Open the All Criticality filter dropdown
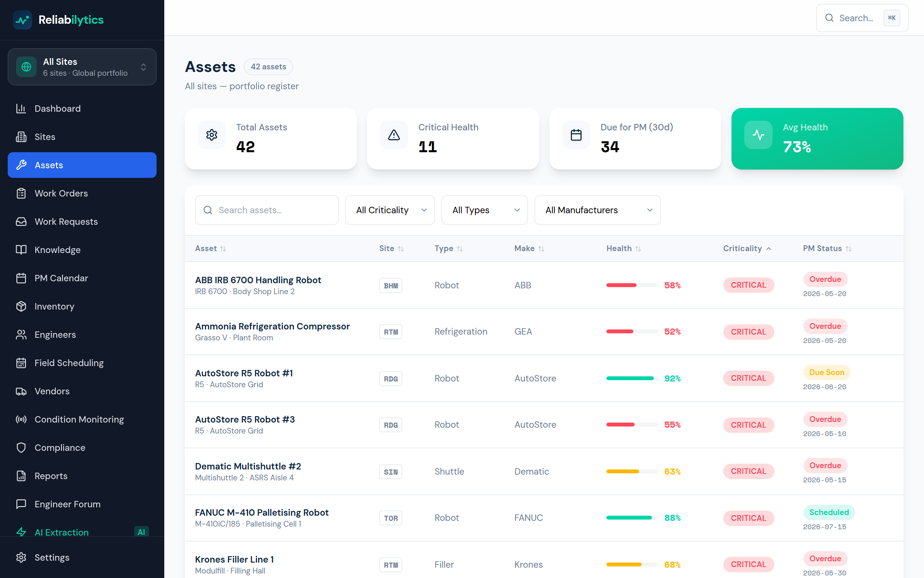This screenshot has height=578, width=924. 390,210
